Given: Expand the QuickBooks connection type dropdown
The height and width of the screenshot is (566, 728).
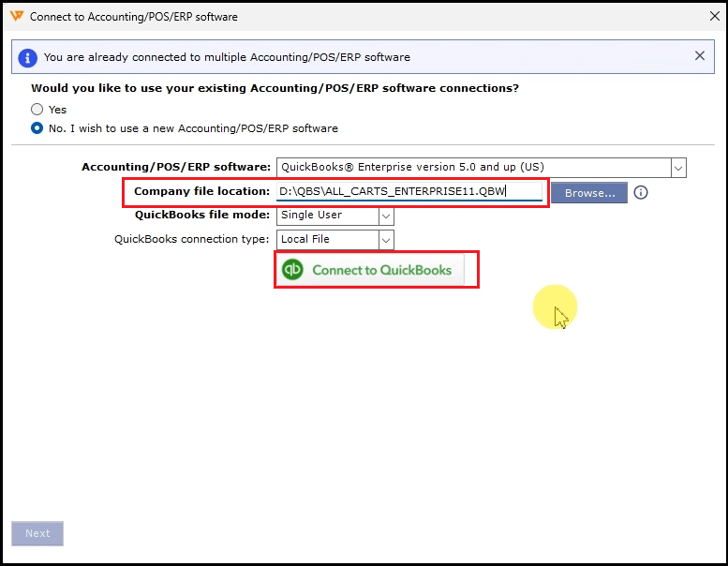Looking at the screenshot, I should 386,240.
